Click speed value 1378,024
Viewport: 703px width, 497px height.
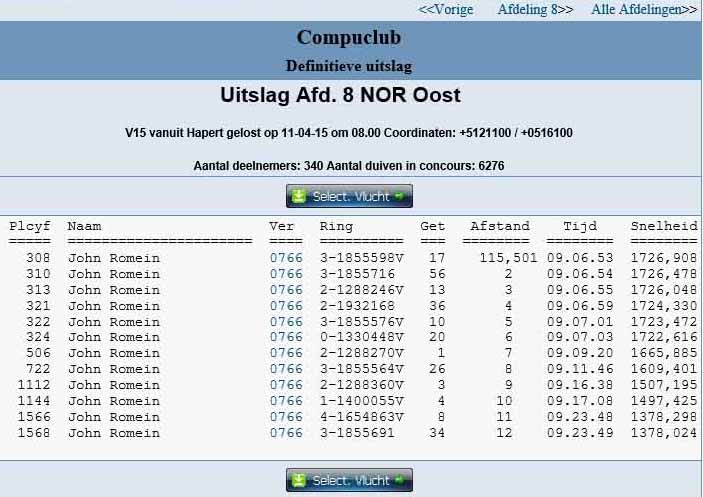click(664, 433)
